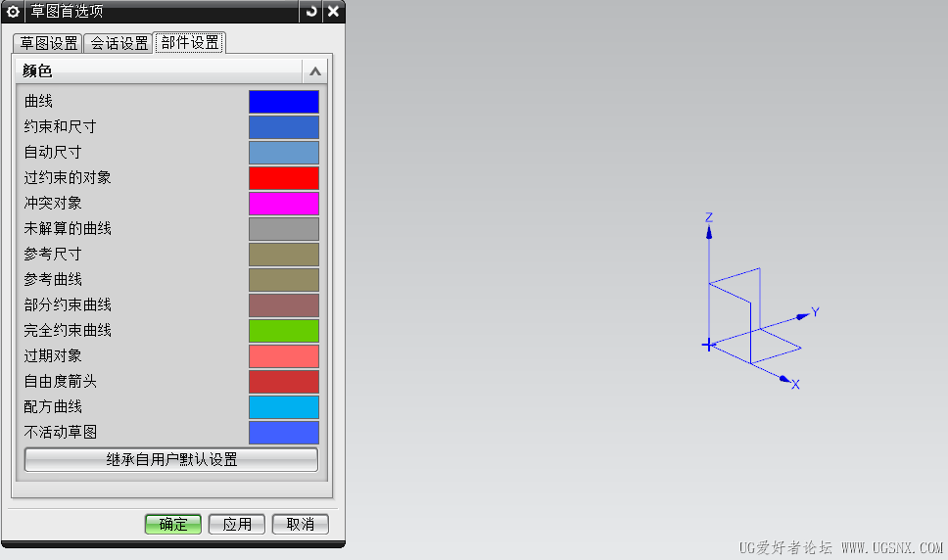Pick the 未解算的曲线 gray swatch
948x560 pixels.
(284, 229)
